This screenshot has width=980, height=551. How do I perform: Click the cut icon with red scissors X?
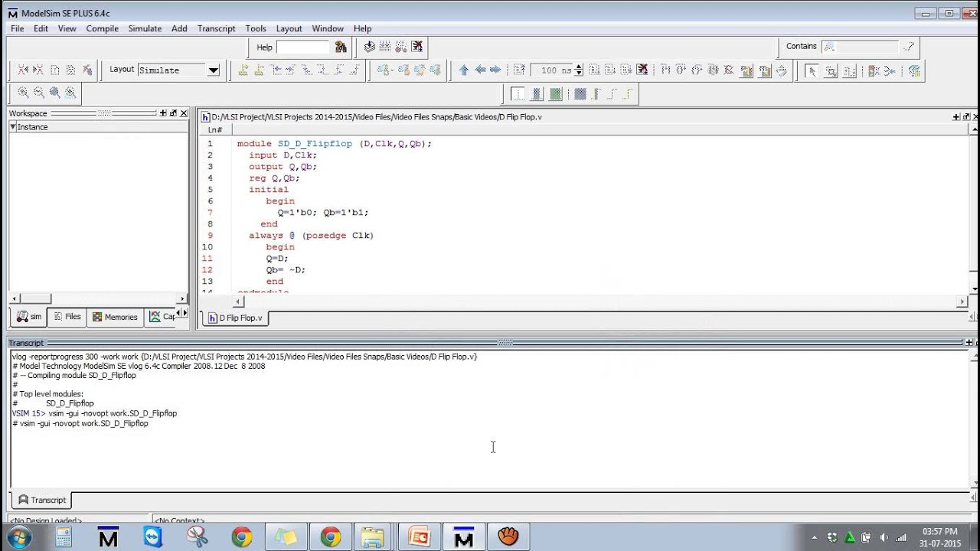pos(23,70)
